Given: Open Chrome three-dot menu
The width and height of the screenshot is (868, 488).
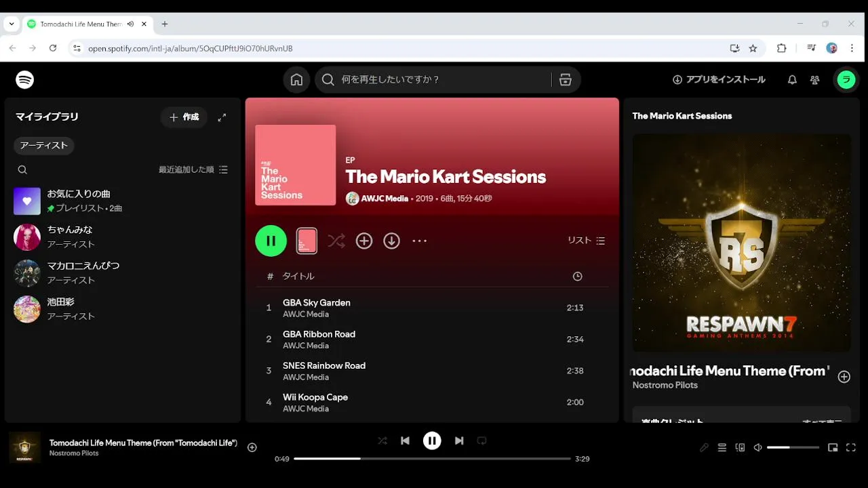Looking at the screenshot, I should (x=853, y=48).
